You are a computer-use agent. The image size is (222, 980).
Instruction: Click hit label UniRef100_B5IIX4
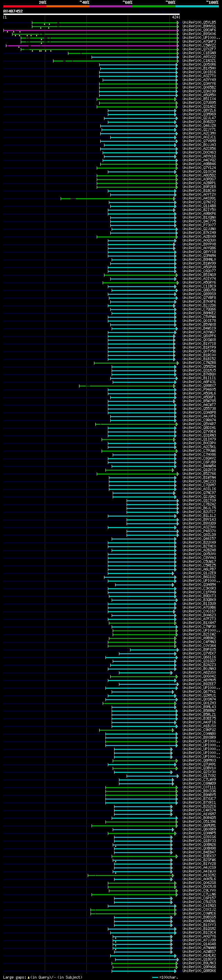(199, 99)
